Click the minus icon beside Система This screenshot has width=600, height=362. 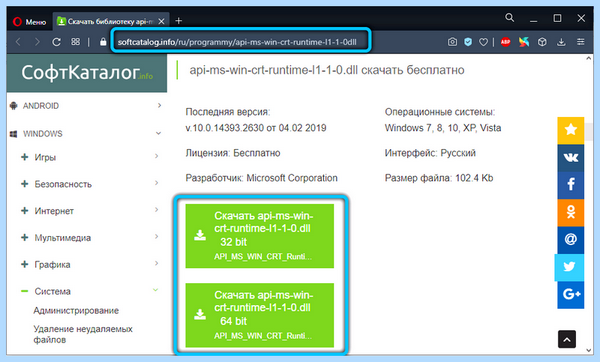(x=24, y=291)
